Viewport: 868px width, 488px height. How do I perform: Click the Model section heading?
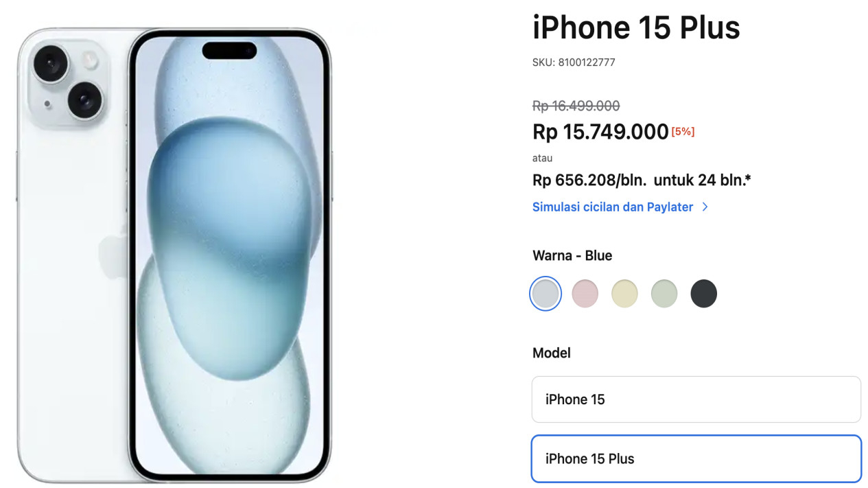point(552,353)
